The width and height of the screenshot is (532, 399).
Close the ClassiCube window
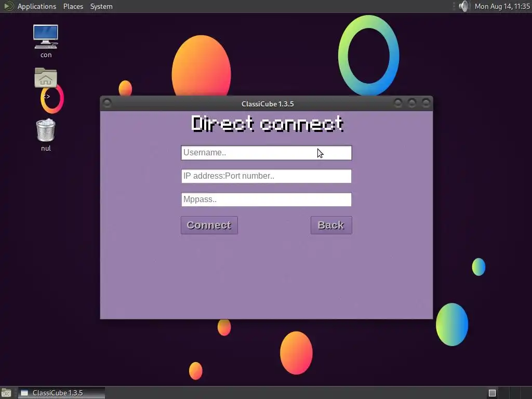[426, 102]
